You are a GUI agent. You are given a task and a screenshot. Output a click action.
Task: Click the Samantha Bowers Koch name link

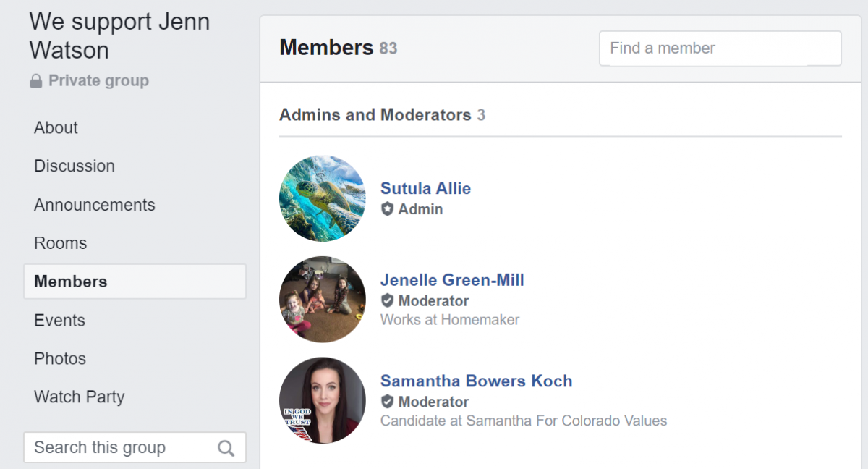pos(476,381)
